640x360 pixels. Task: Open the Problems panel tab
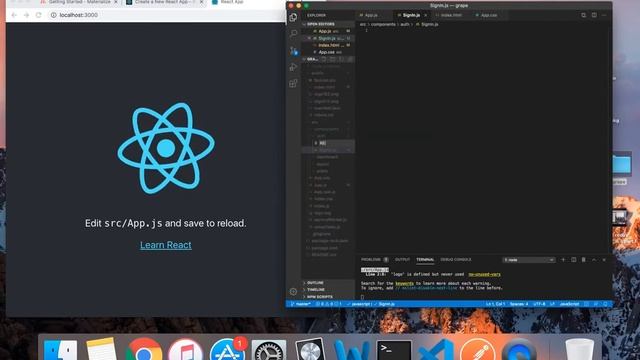pos(374,260)
